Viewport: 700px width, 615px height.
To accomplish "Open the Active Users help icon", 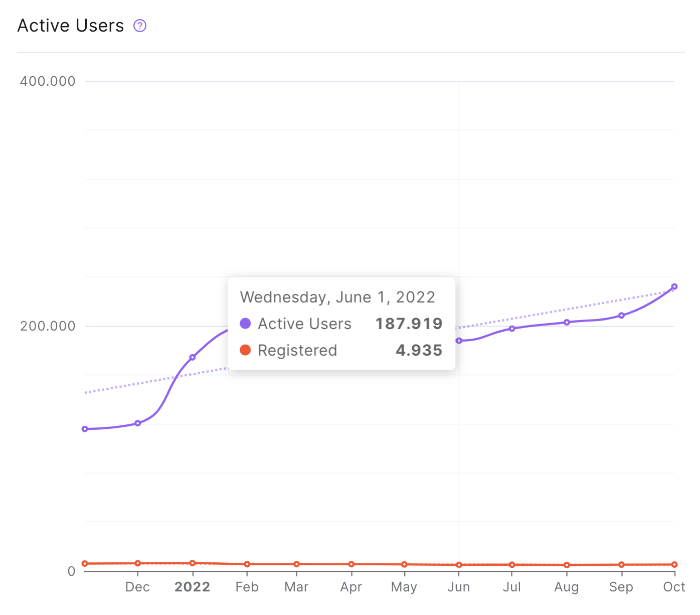I will click(x=140, y=26).
